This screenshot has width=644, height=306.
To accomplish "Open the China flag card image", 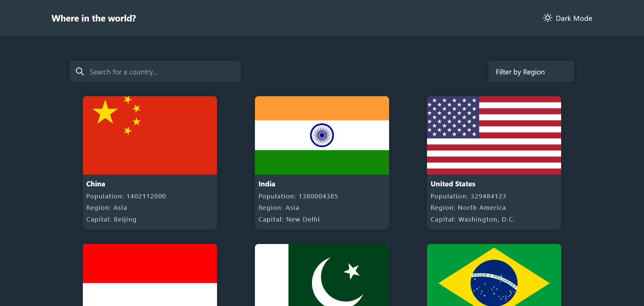I will tap(150, 135).
